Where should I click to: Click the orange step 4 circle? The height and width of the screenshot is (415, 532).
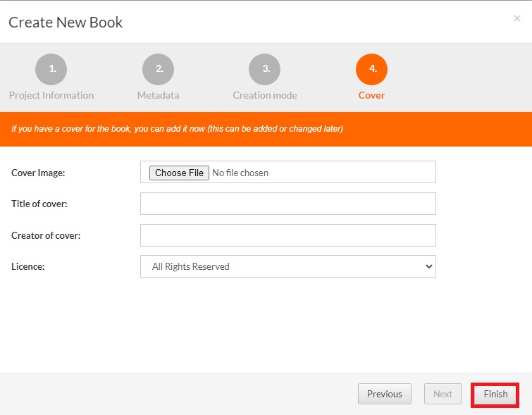371,69
